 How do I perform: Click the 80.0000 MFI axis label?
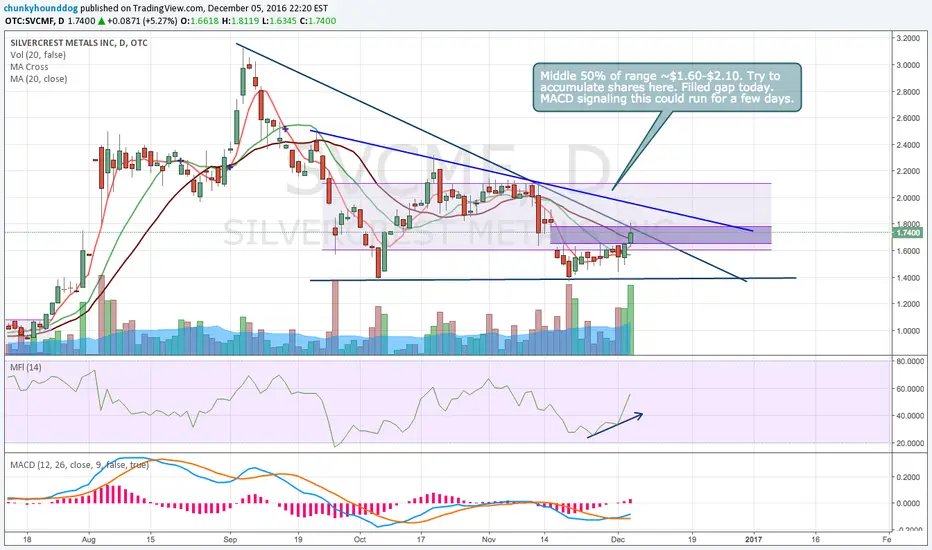(909, 362)
